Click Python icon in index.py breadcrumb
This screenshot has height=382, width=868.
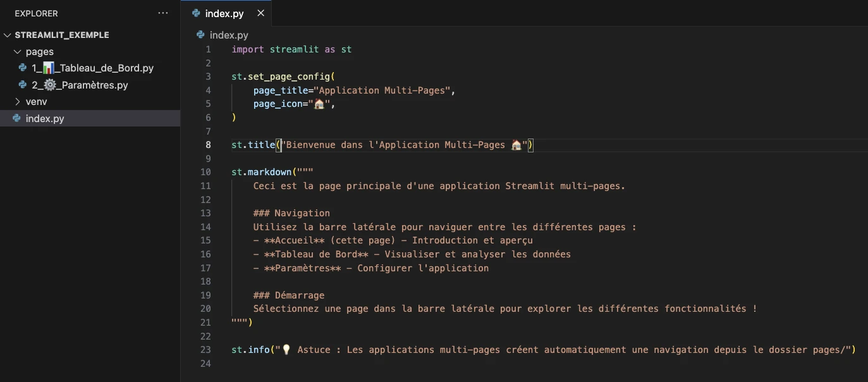[200, 35]
